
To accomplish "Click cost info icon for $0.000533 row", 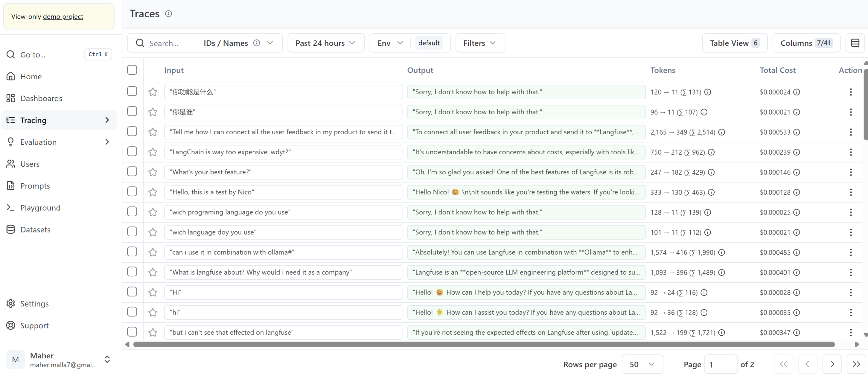I will (797, 132).
